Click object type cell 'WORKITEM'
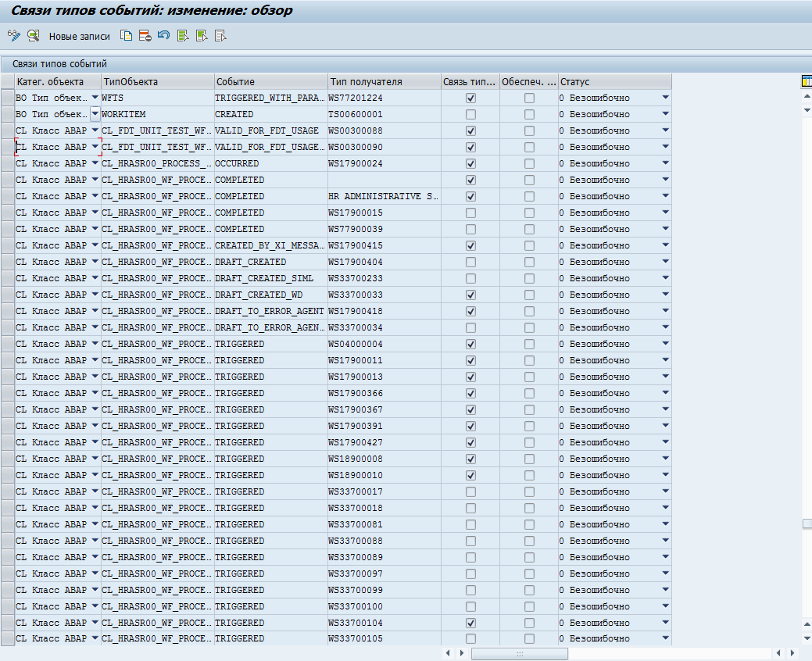 point(158,114)
